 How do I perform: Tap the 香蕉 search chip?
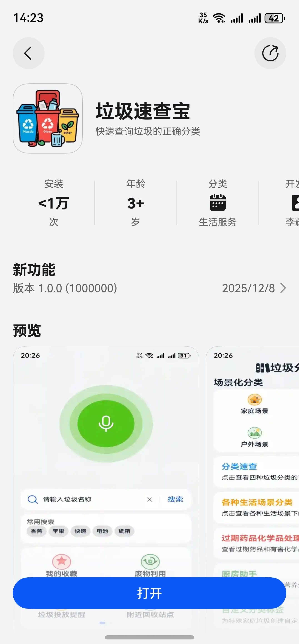(x=37, y=531)
